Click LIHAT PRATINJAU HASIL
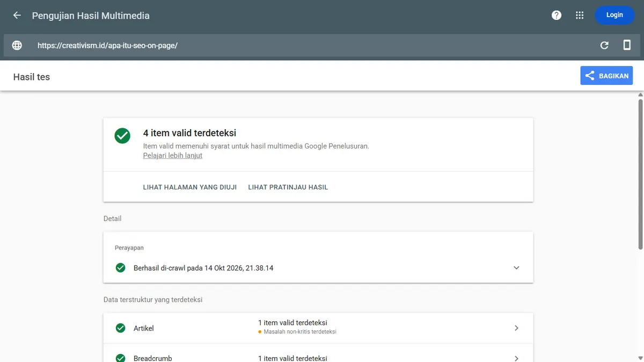 tap(288, 187)
